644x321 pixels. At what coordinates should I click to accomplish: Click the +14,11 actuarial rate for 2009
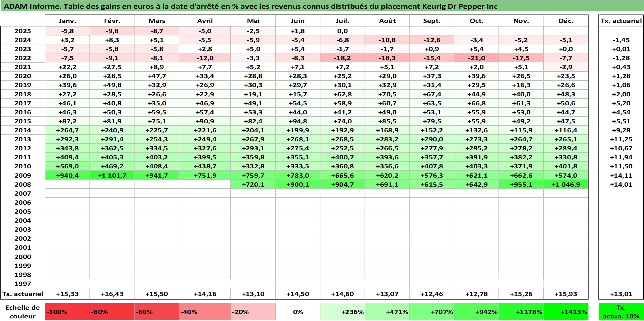tap(621, 176)
